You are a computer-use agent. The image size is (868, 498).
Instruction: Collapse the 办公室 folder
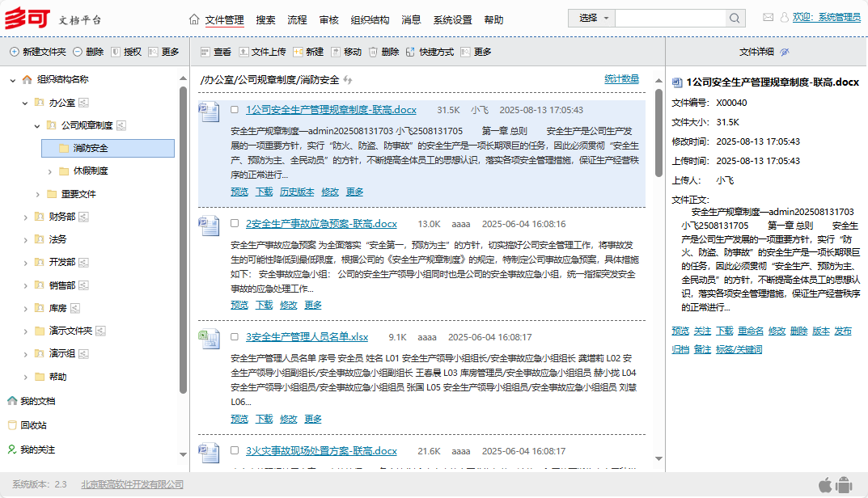pyautogui.click(x=25, y=103)
